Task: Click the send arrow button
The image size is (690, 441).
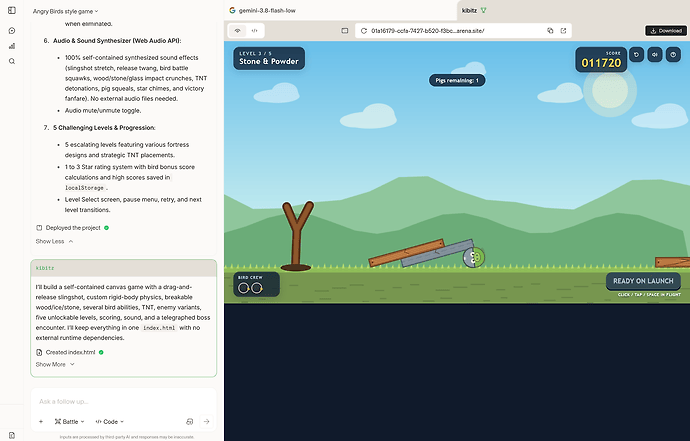Action: (x=206, y=422)
